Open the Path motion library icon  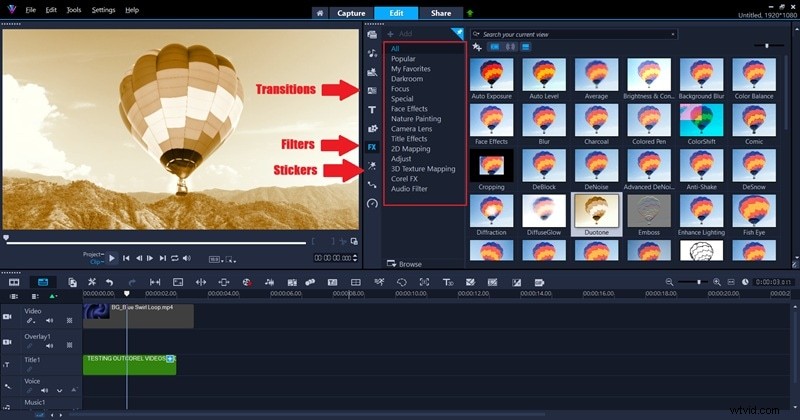coord(372,185)
